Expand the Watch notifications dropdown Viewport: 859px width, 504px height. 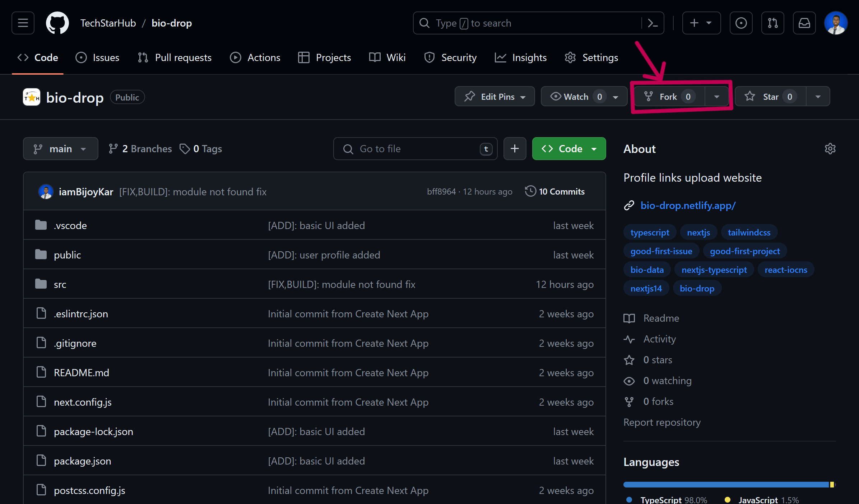coord(584,97)
